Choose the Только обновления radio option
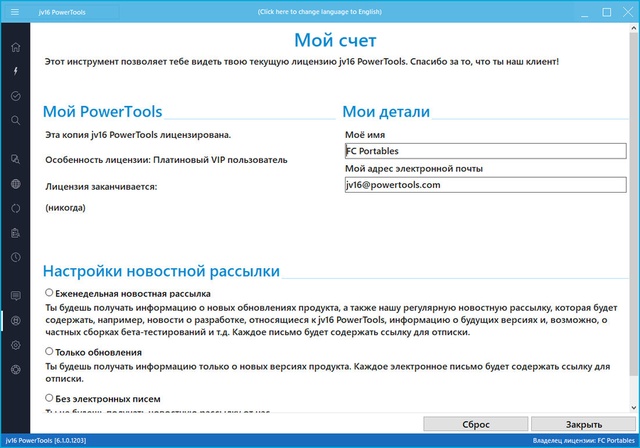Image resolution: width=640 pixels, height=448 pixels. (50, 352)
